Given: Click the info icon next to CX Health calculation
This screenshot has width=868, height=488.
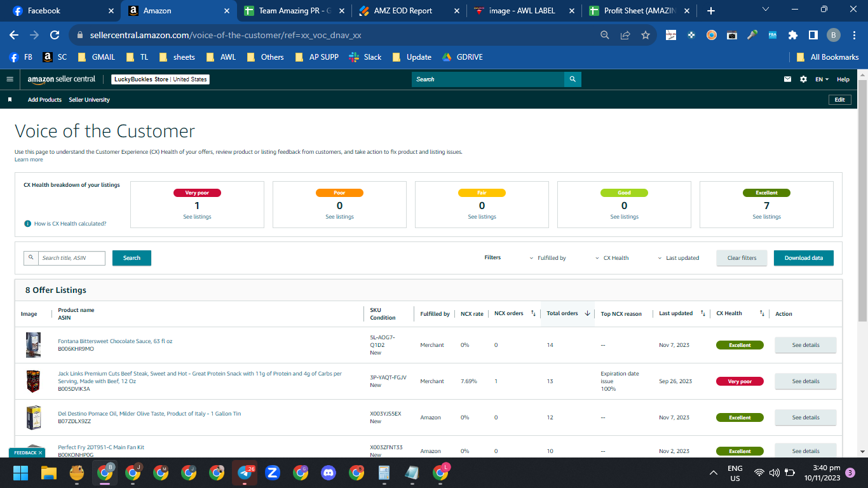Looking at the screenshot, I should click(x=27, y=224).
